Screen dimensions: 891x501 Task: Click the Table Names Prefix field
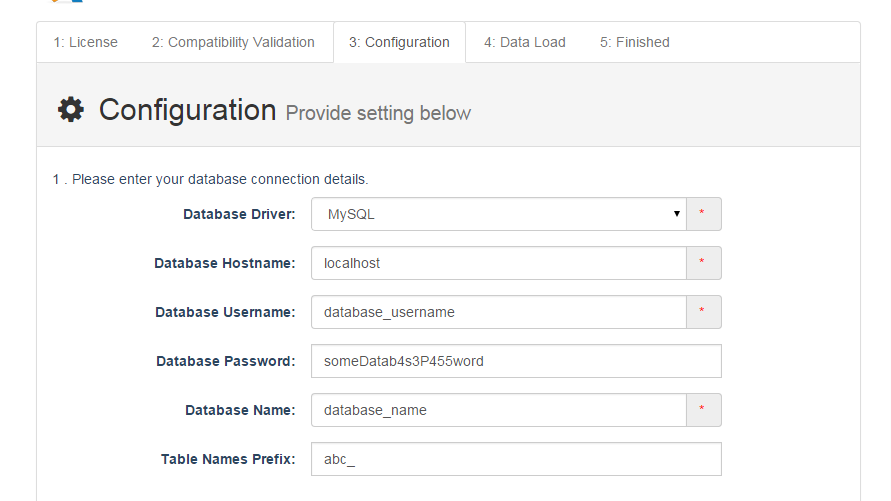[515, 459]
